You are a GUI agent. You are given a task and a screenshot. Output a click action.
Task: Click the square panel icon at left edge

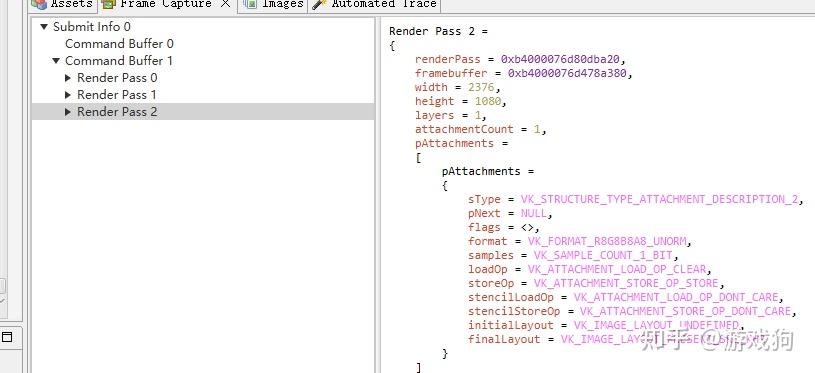7,337
